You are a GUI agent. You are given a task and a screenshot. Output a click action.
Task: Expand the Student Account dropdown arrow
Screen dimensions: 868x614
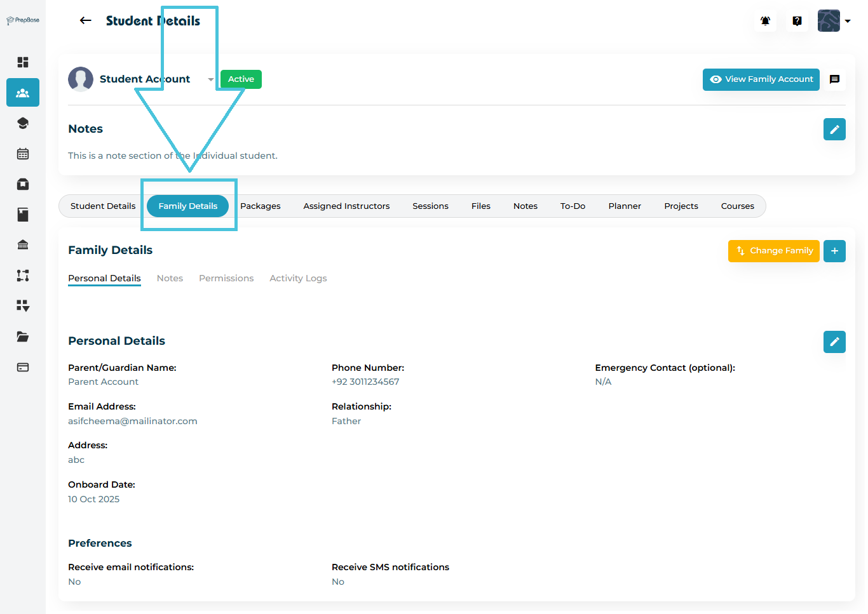[x=210, y=79]
